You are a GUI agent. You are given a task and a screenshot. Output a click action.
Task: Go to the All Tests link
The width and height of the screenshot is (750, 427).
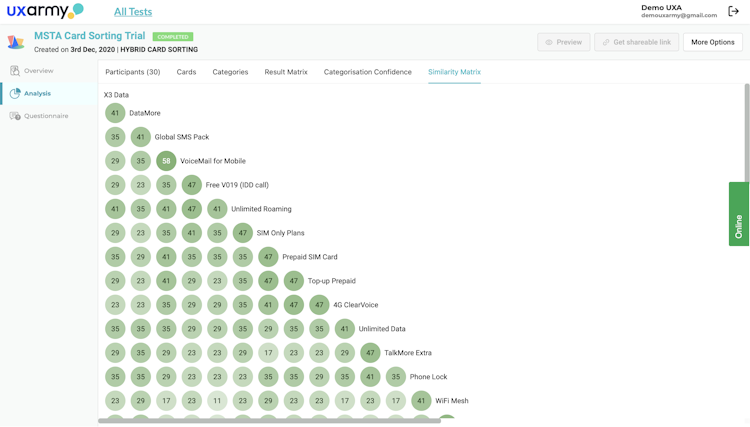(x=133, y=12)
